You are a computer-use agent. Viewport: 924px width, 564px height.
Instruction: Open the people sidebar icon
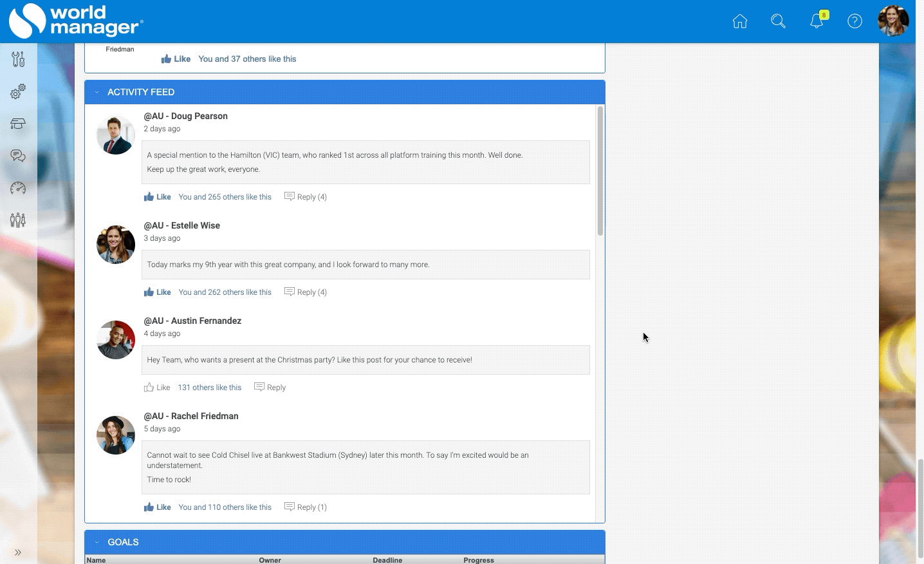18,220
